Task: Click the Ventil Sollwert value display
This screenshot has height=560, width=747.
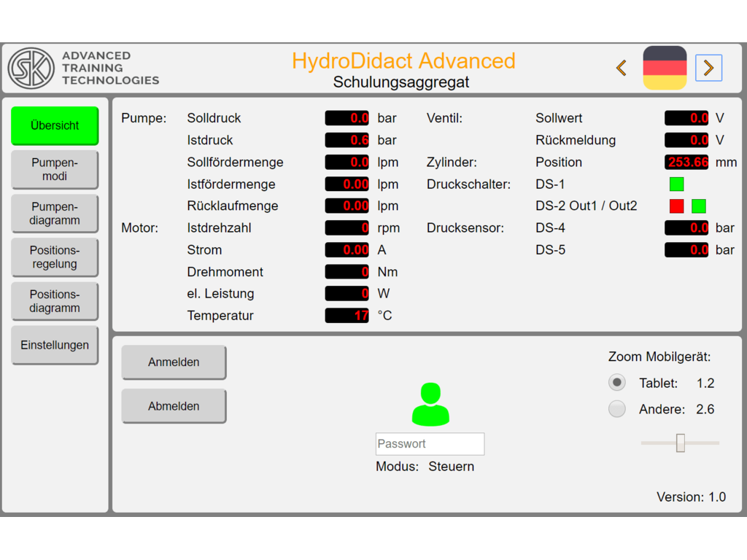Action: 686,118
